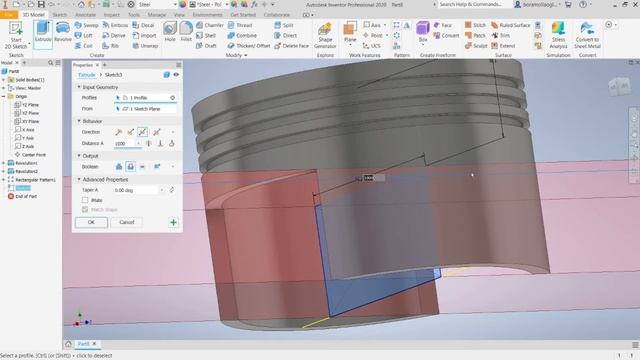Select the Rib tool
This screenshot has height=360, width=640.
coord(111,46)
